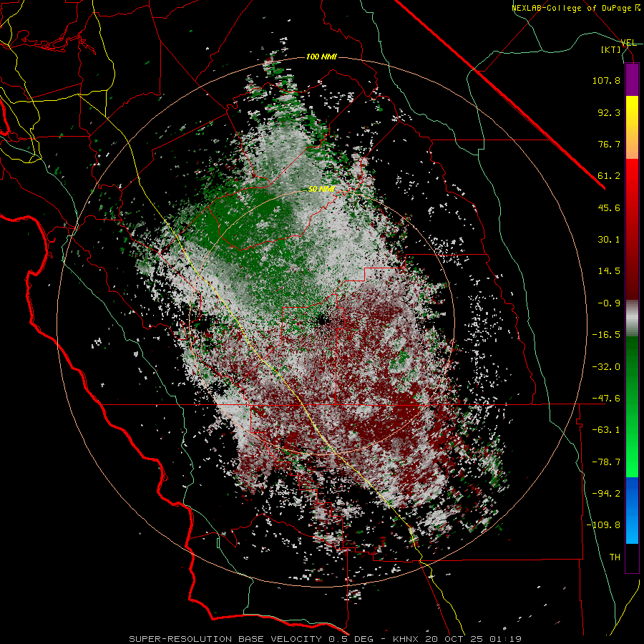Select the 61.2 scale value
The image size is (644, 644).
point(609,176)
